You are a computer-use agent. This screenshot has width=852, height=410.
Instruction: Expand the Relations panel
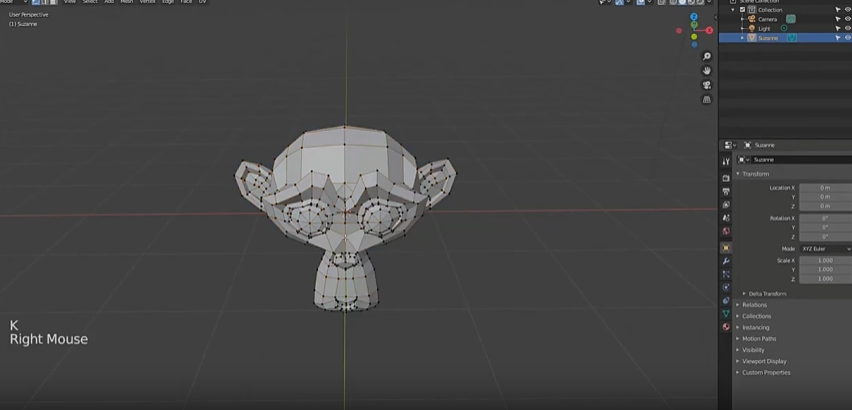754,305
